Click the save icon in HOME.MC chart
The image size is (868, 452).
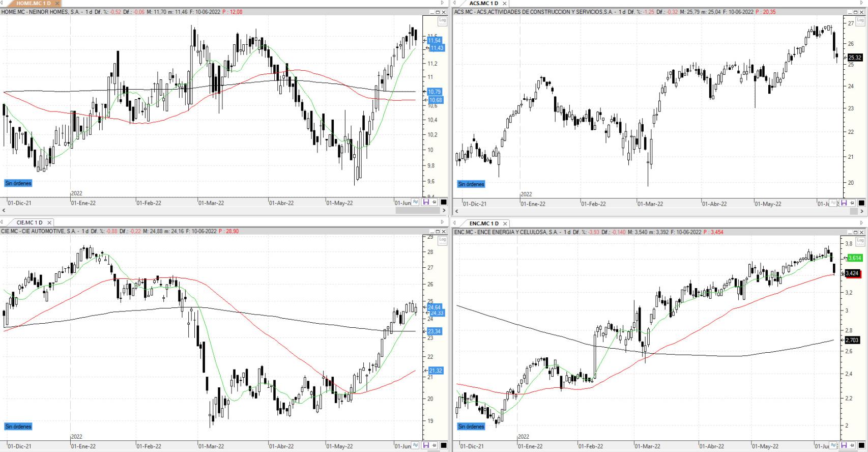pos(425,202)
